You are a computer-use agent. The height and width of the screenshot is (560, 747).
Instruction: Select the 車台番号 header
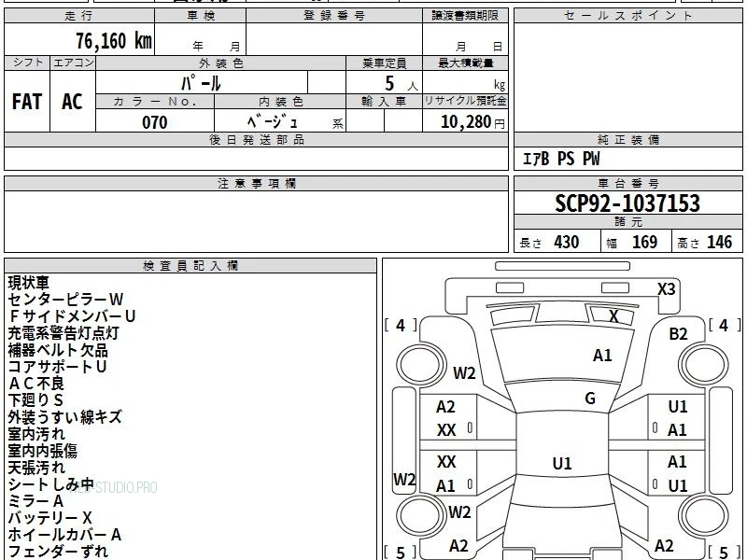pos(627,183)
